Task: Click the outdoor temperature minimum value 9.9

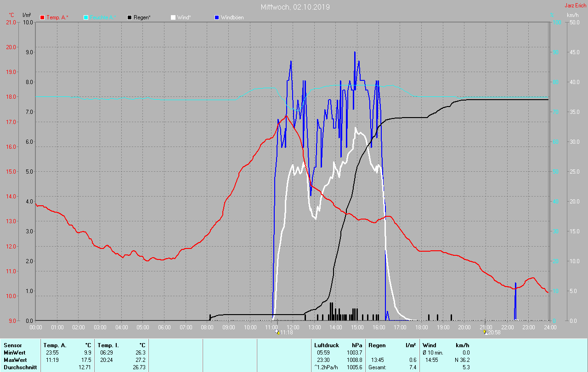Action: pyautogui.click(x=87, y=353)
